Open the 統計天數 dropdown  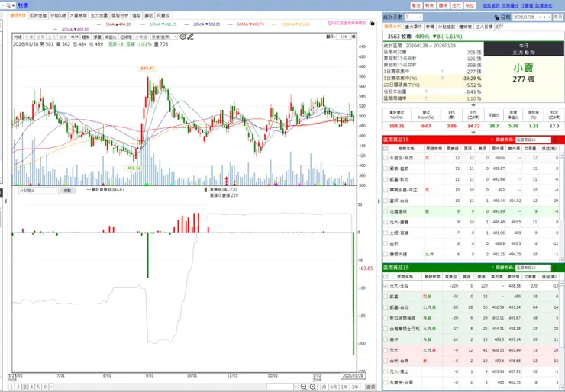(414, 16)
